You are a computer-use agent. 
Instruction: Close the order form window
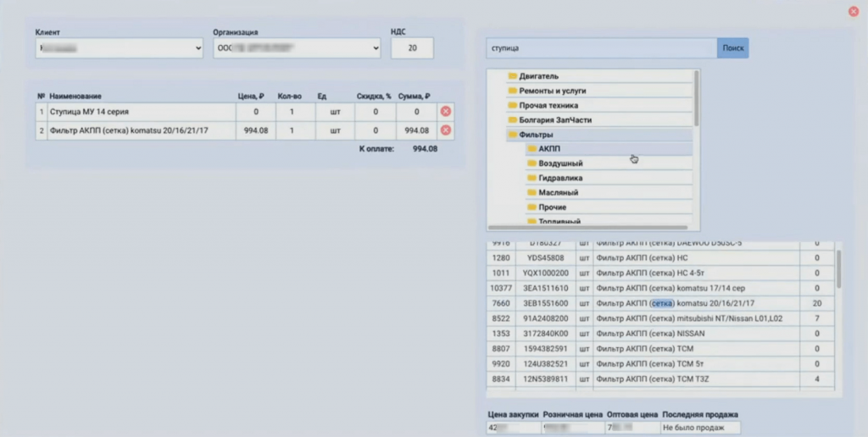(854, 12)
